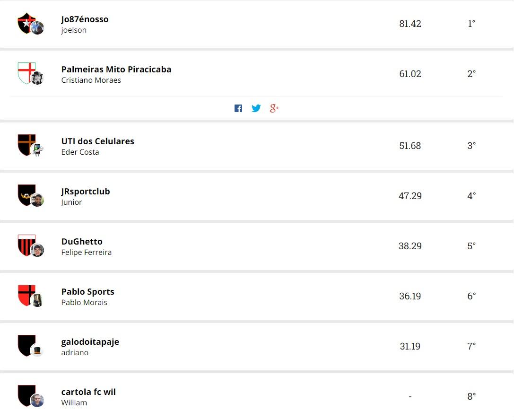Open the Pablo Sports team name
This screenshot has width=514, height=420.
click(88, 292)
